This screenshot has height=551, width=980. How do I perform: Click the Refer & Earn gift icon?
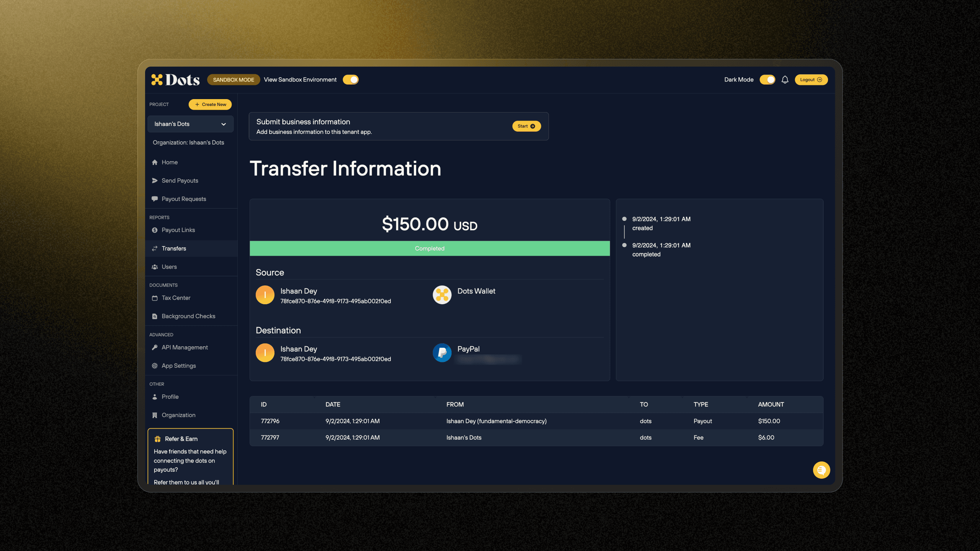point(157,439)
